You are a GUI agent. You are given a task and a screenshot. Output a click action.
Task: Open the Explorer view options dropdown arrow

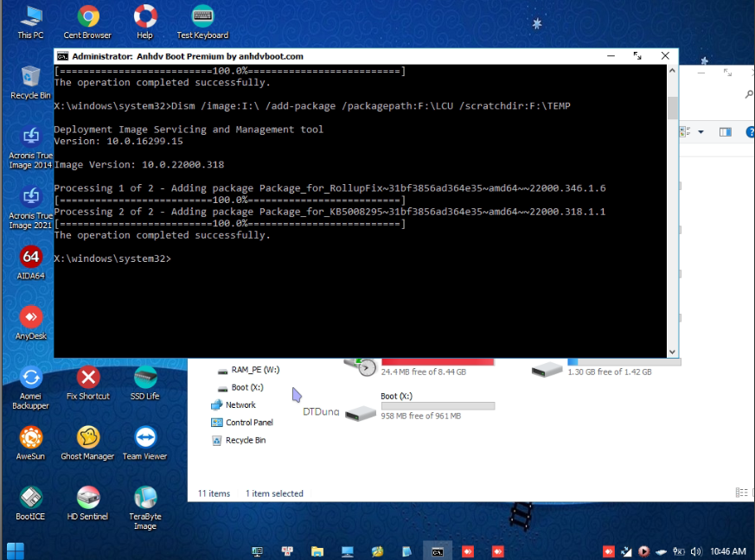click(x=701, y=132)
